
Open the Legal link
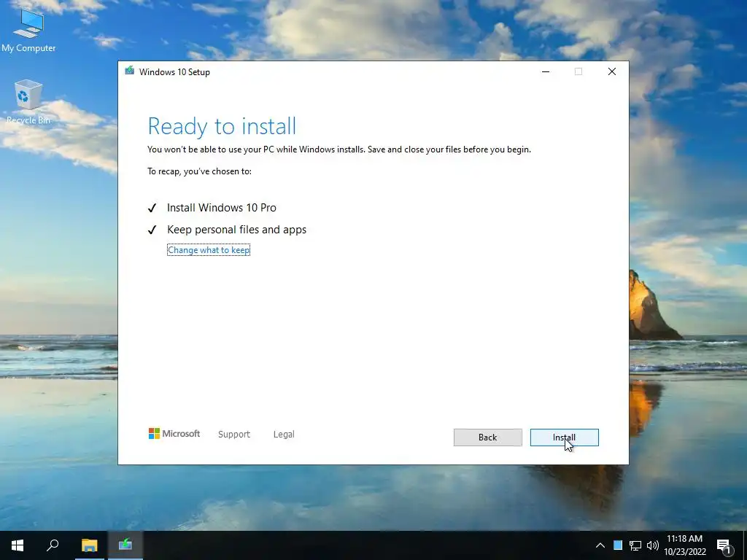tap(284, 435)
